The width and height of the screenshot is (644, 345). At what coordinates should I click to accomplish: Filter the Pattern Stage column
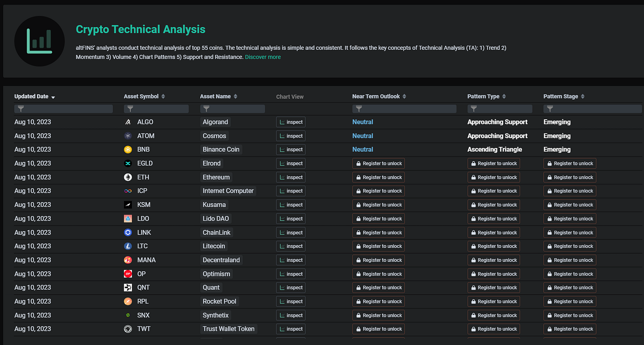(x=592, y=109)
